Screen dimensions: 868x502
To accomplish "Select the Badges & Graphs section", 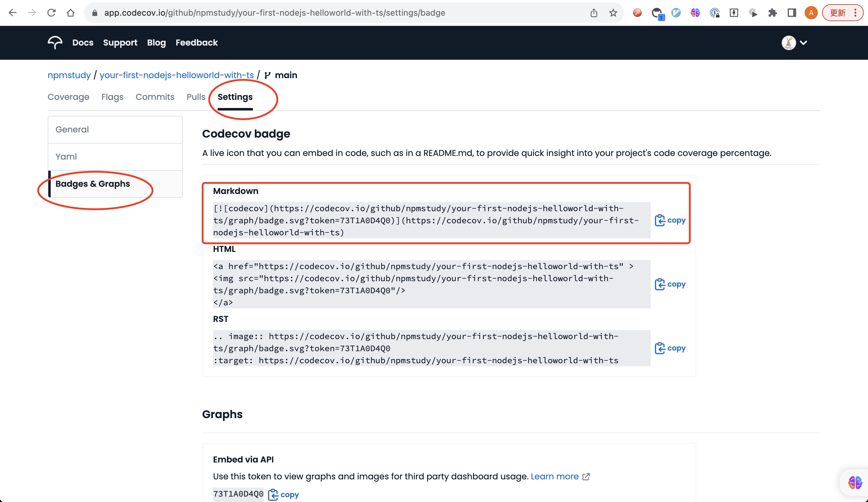I will click(115, 184).
